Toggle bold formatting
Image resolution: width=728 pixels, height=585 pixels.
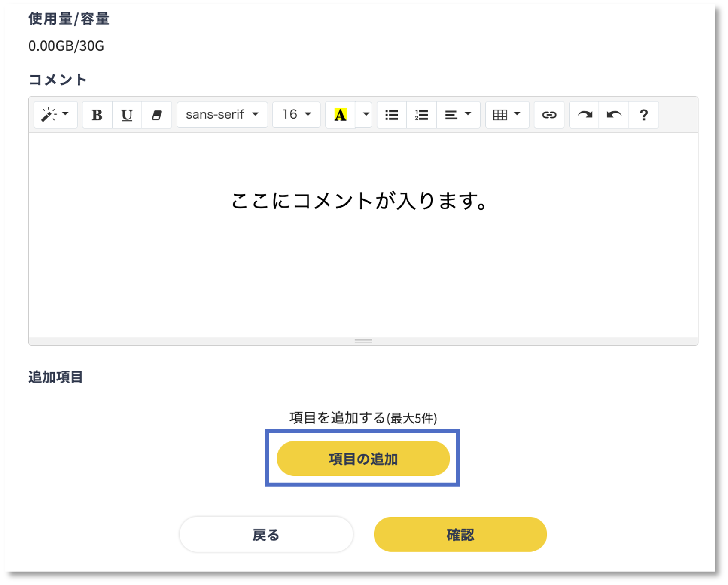tap(97, 115)
